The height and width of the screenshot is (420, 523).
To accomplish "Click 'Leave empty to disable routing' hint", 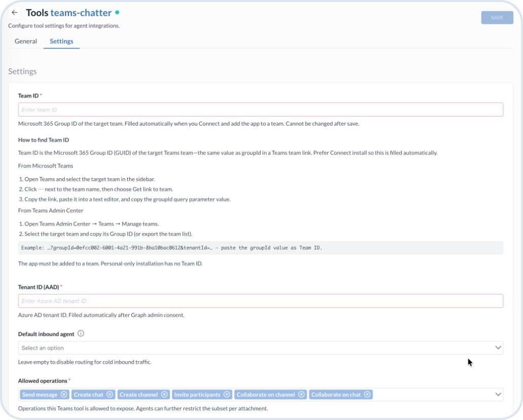I will (x=85, y=362).
